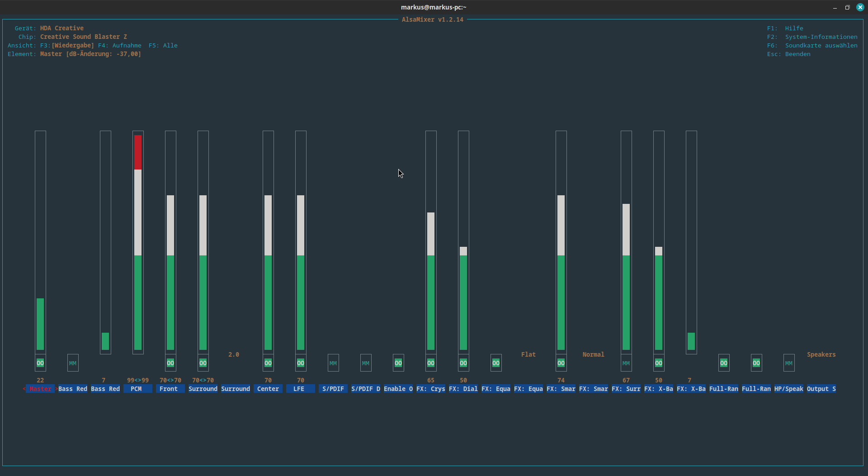Mute the LFE channel OO toggle
Image resolution: width=868 pixels, height=476 pixels.
click(x=301, y=363)
